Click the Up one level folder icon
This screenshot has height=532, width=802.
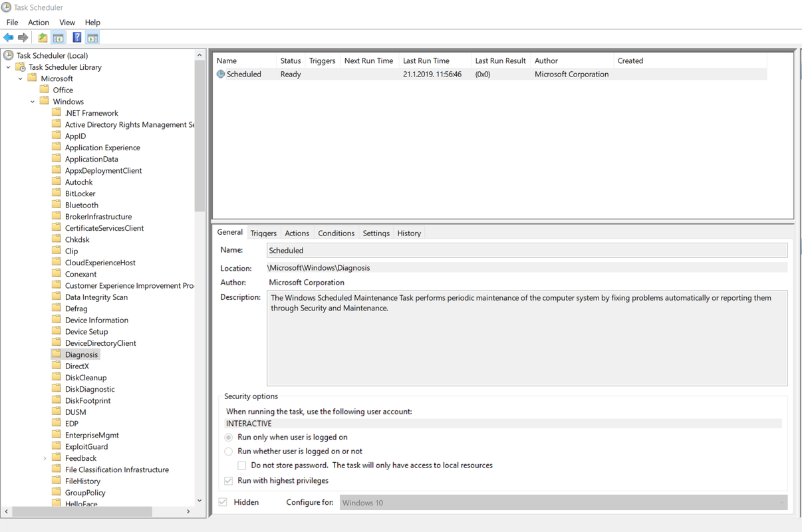tap(43, 38)
